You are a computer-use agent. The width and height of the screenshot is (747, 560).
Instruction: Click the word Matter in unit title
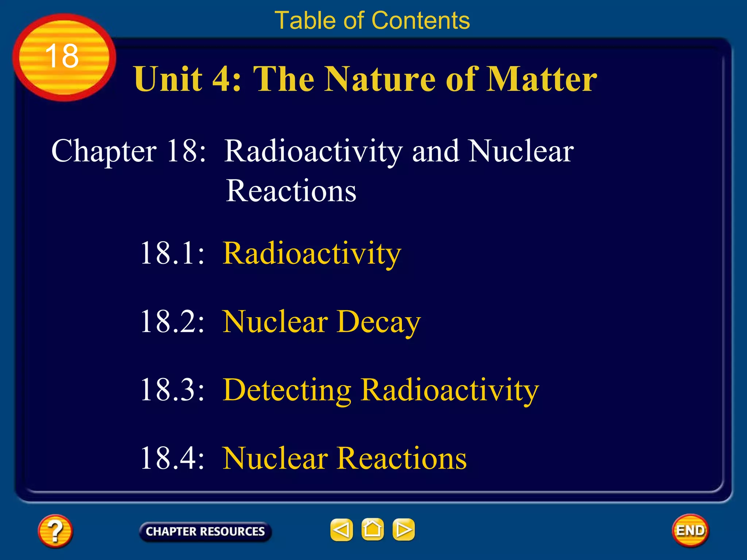point(542,79)
